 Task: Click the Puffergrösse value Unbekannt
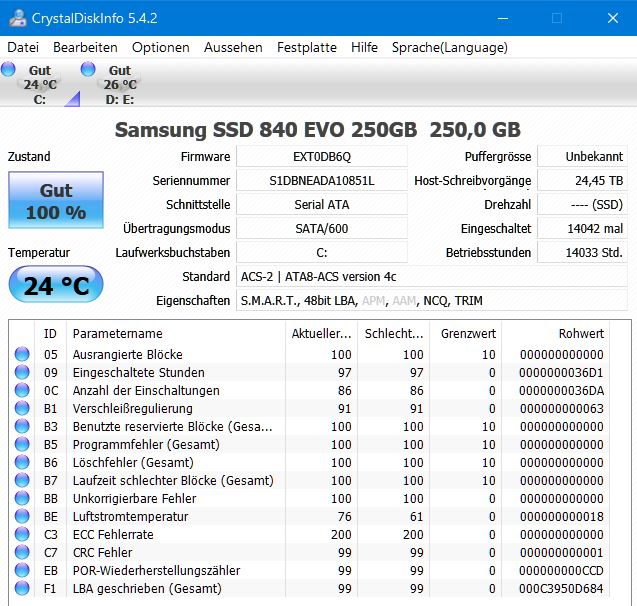click(x=583, y=156)
